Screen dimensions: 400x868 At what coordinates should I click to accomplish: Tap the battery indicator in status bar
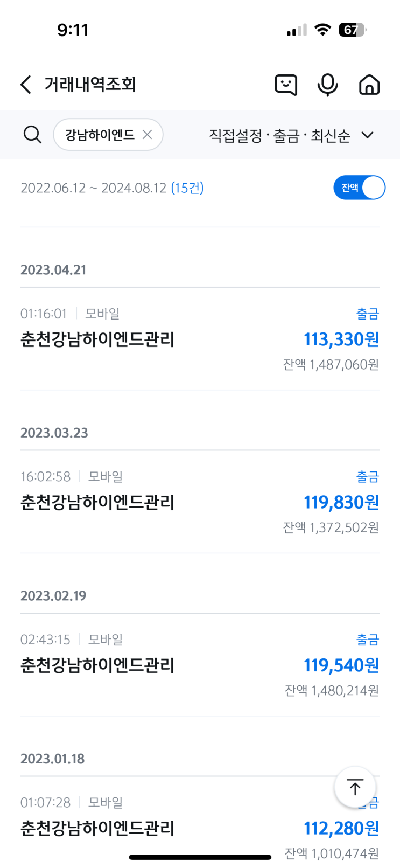[352, 30]
